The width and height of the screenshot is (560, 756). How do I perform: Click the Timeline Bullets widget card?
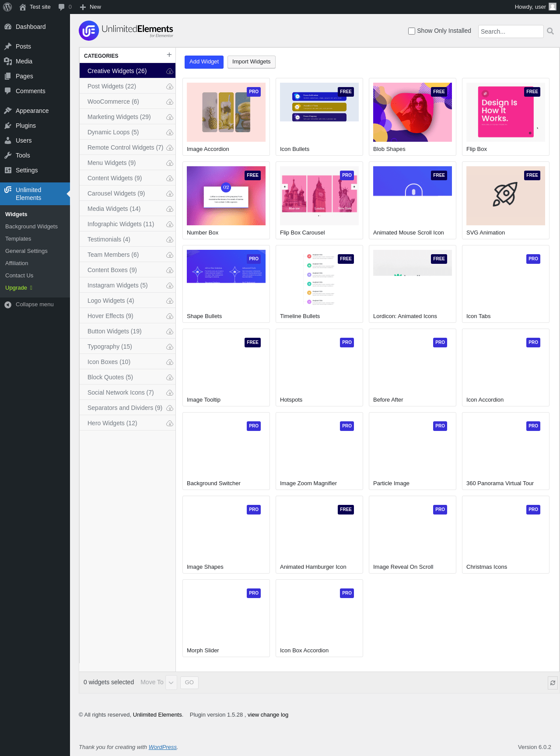point(319,284)
